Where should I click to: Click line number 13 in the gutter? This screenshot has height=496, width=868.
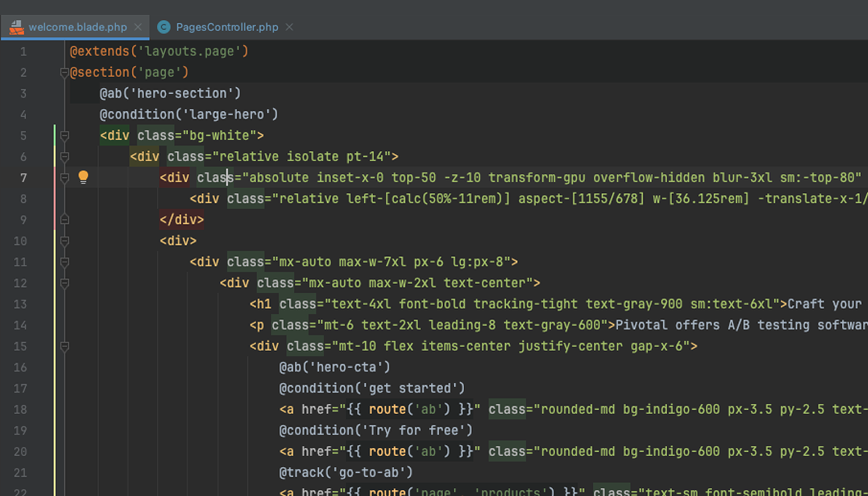point(20,304)
